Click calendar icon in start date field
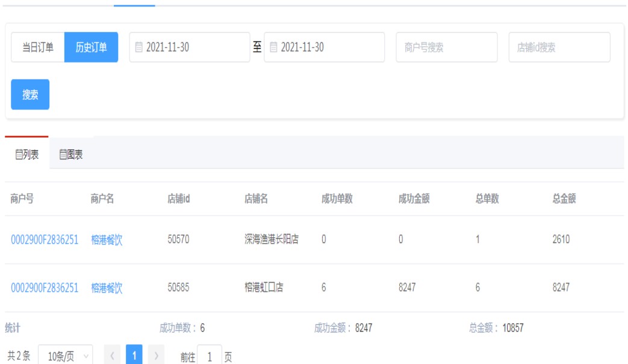Image resolution: width=628 pixels, height=364 pixels. point(139,48)
